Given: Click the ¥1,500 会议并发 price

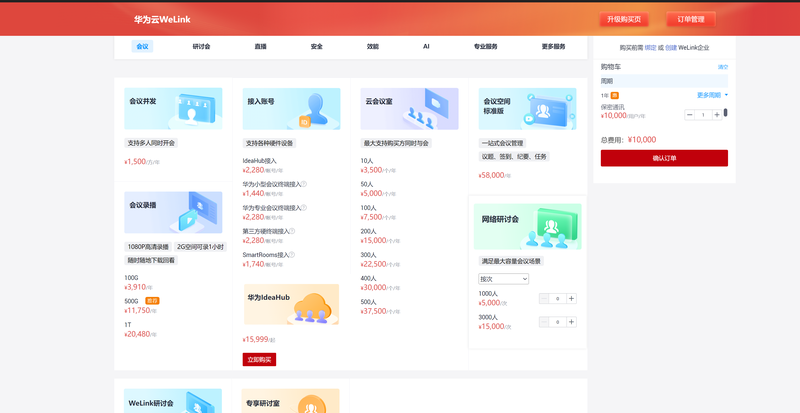Looking at the screenshot, I should coord(135,162).
